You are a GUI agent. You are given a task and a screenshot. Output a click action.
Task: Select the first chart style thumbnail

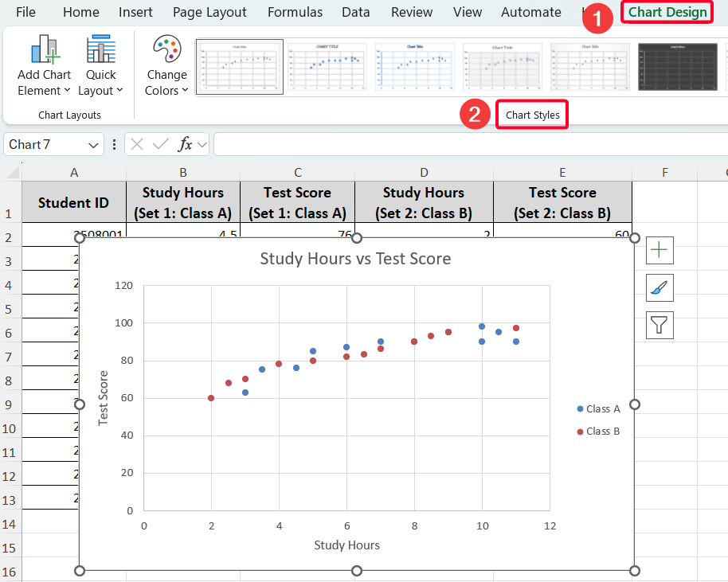click(x=240, y=67)
